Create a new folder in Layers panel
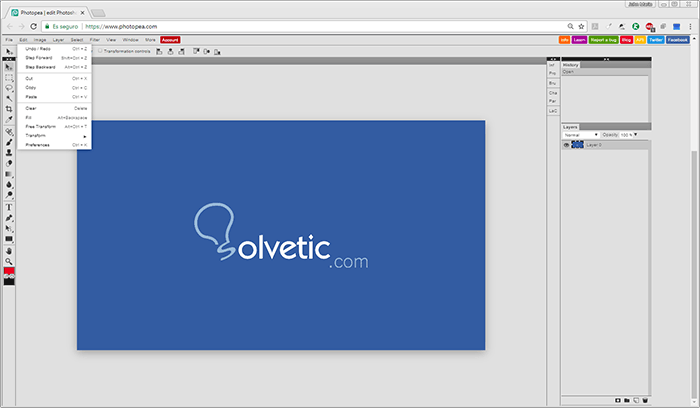 tap(627, 400)
